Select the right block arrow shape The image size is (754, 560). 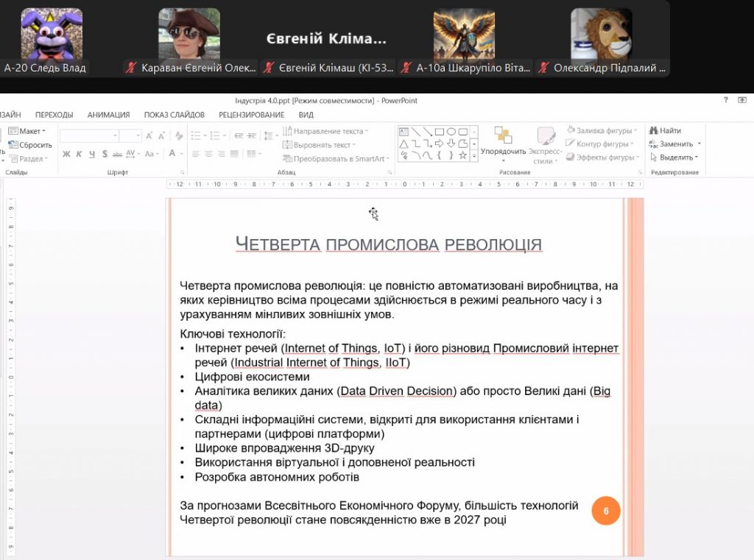[x=439, y=143]
